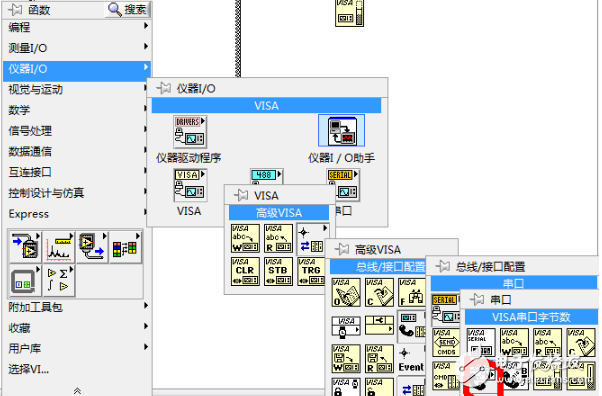The height and width of the screenshot is (396, 602).
Task: Pin the 仪器I/O palette with its thumbtack
Action: click(164, 88)
